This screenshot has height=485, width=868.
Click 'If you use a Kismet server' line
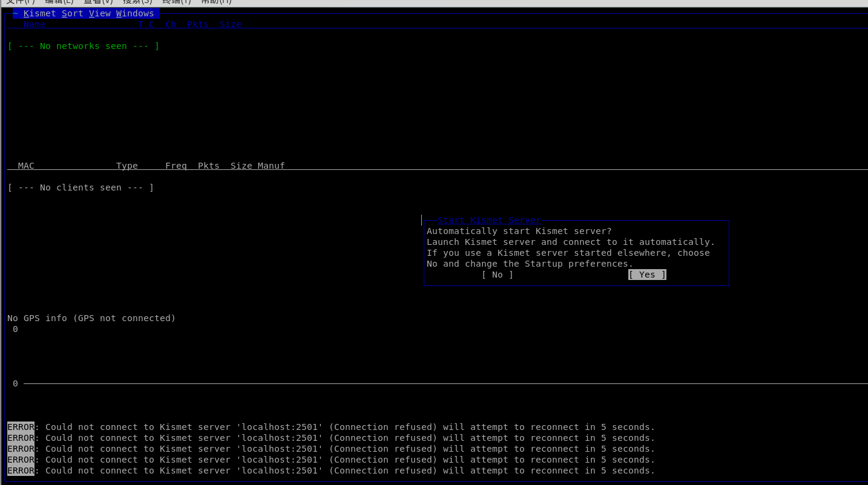pyautogui.click(x=568, y=253)
